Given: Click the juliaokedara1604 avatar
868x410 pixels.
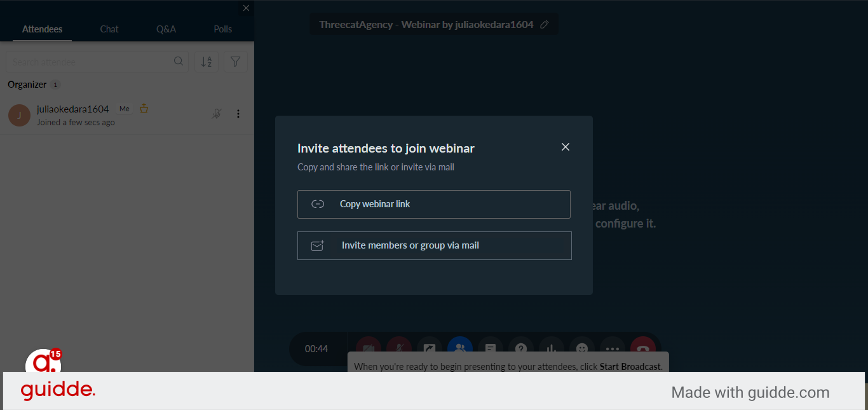Looking at the screenshot, I should click(19, 115).
